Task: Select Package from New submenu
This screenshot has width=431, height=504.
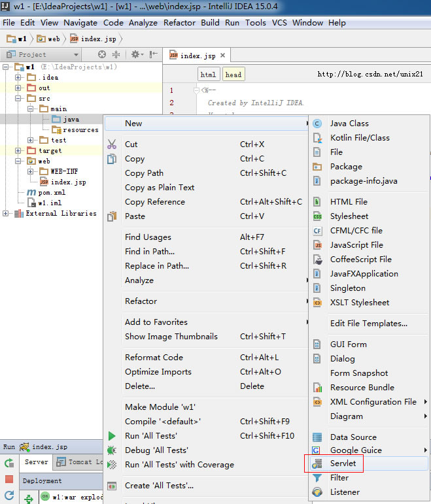Action: [x=370, y=167]
